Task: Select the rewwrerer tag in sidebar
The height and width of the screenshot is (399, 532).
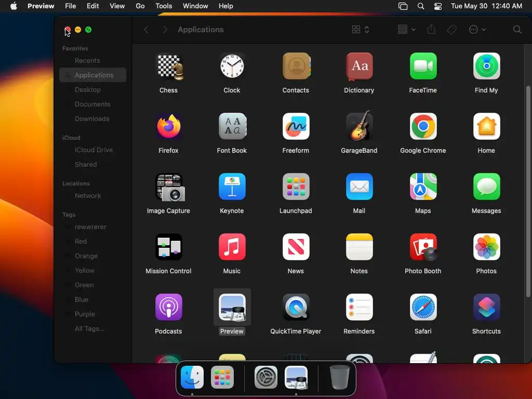Action: (92, 227)
